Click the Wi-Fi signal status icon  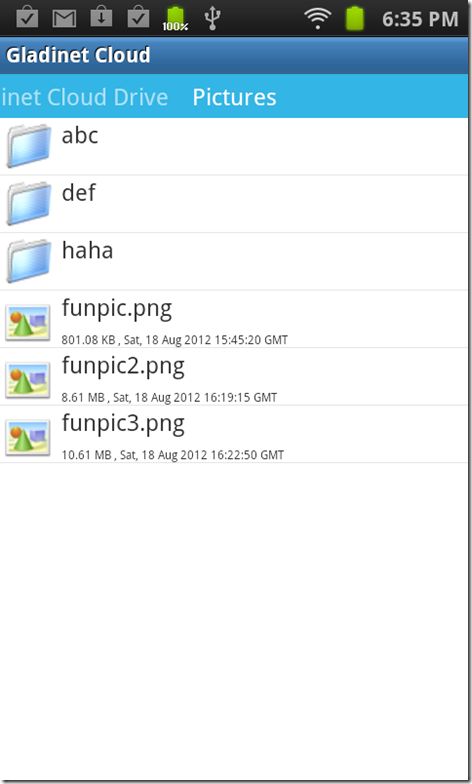[317, 18]
